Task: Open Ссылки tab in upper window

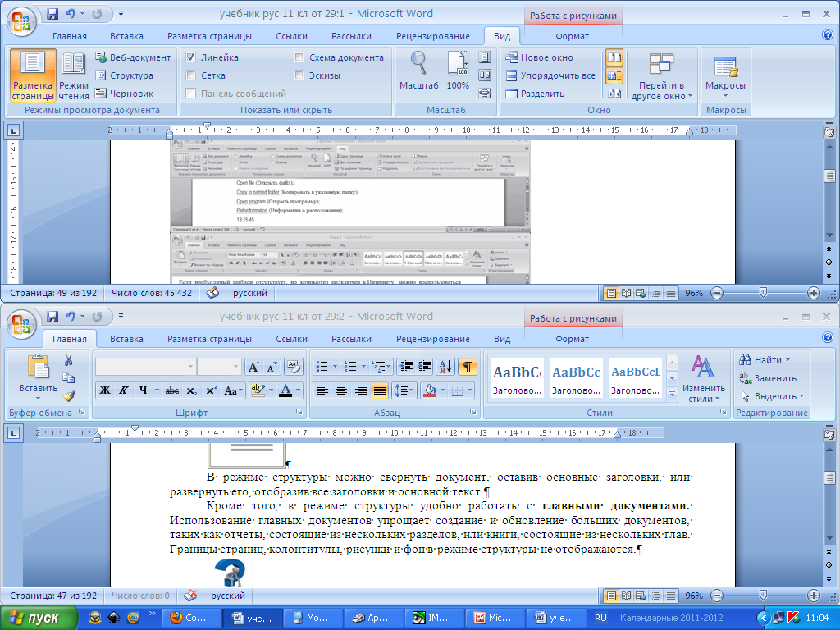Action: point(291,36)
